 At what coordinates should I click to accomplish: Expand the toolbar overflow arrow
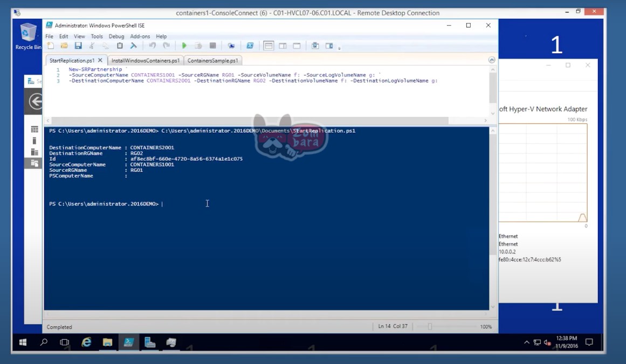pyautogui.click(x=339, y=48)
